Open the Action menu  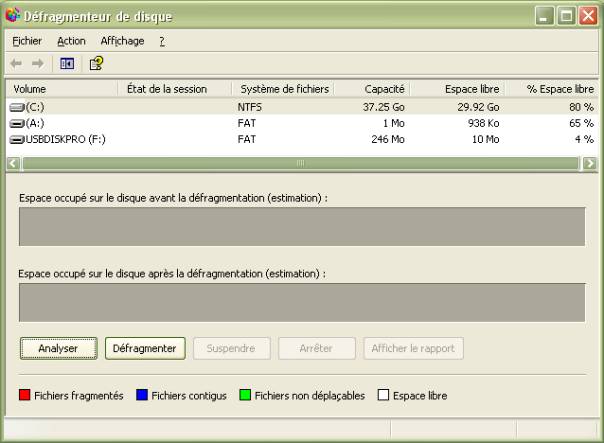71,41
